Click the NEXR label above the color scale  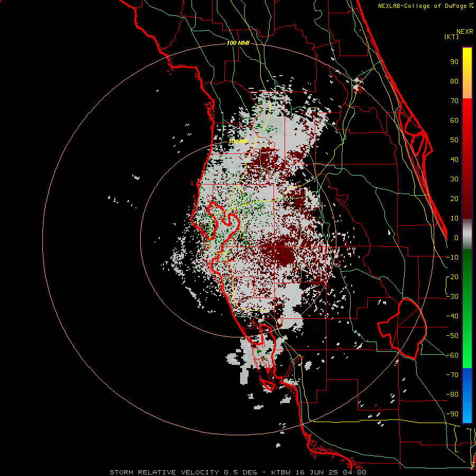click(465, 32)
